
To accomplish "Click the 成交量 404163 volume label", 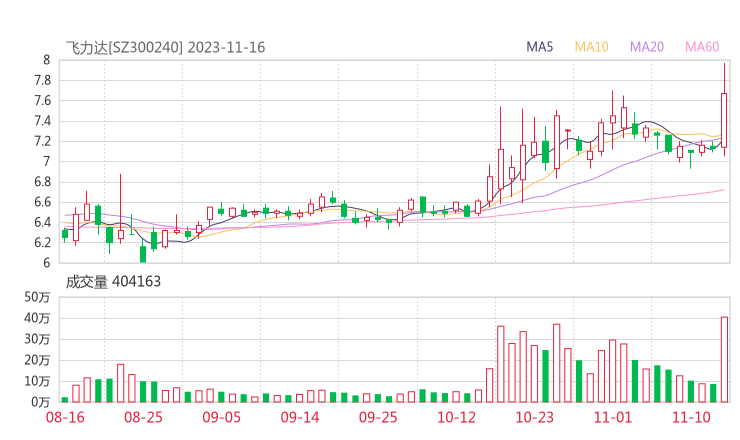I will [x=113, y=282].
